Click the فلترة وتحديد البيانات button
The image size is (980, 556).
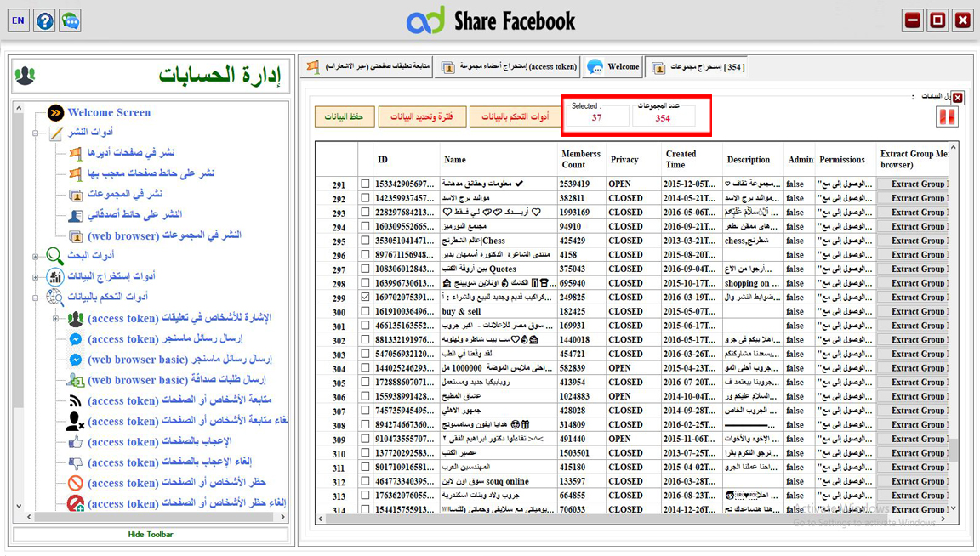coord(422,116)
